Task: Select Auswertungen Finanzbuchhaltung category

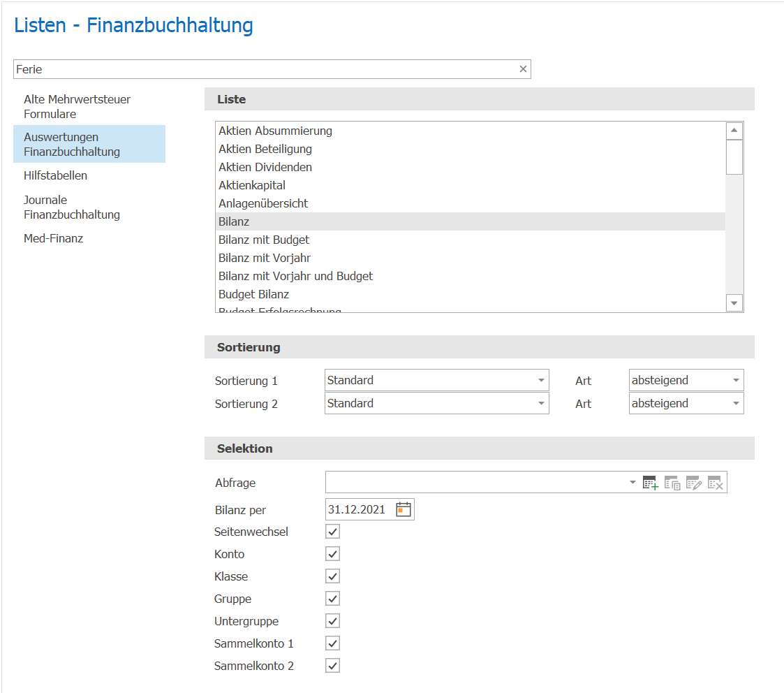Action: point(89,144)
